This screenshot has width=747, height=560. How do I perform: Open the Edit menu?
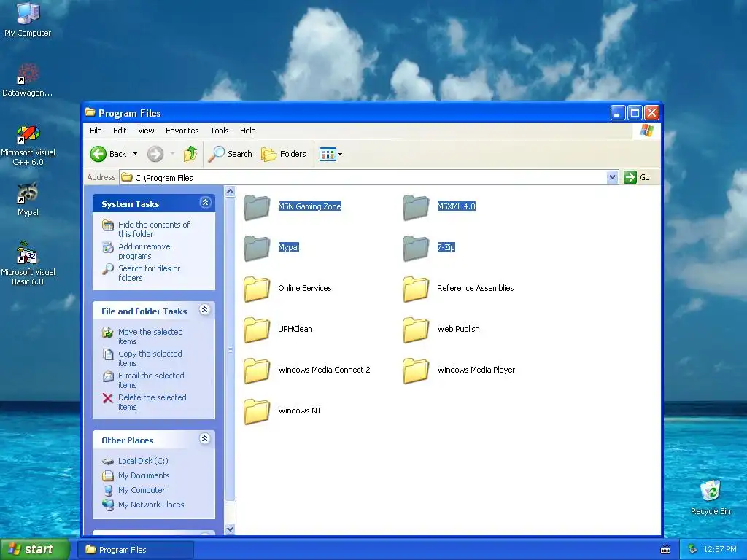pyautogui.click(x=120, y=131)
